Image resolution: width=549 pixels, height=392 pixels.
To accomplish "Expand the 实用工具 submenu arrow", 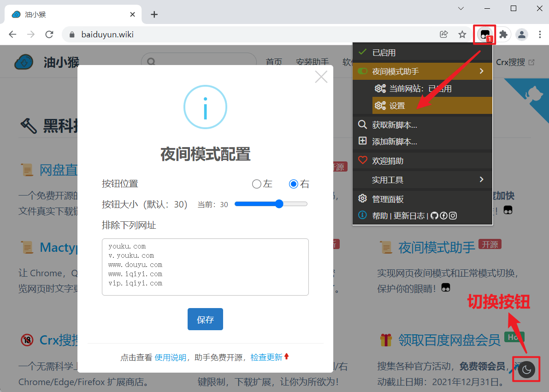I will [481, 179].
